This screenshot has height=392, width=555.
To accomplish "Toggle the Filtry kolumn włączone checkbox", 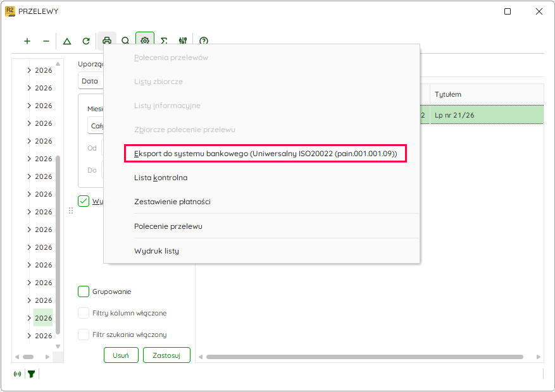I will (84, 313).
